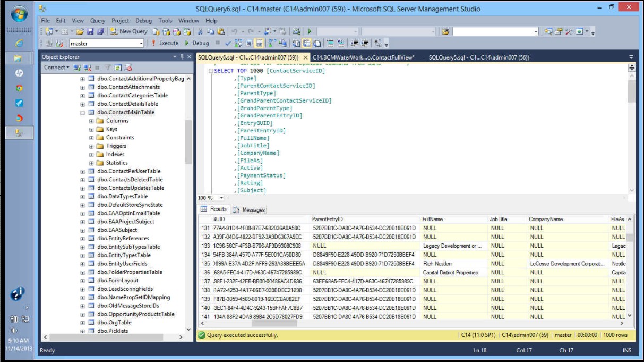Click the pin icon of Object Explorer
The image size is (644, 362).
click(x=182, y=56)
